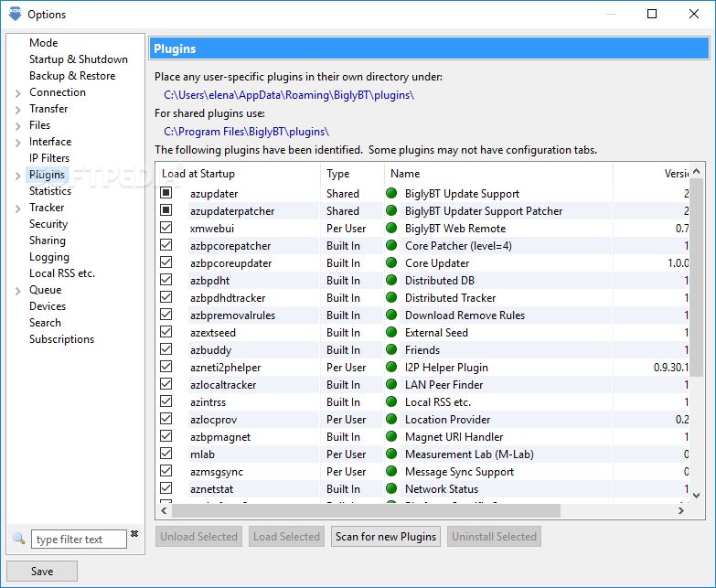Click green status dot for BiglyBT Web Remote
Image resolution: width=716 pixels, height=588 pixels.
pos(391,228)
